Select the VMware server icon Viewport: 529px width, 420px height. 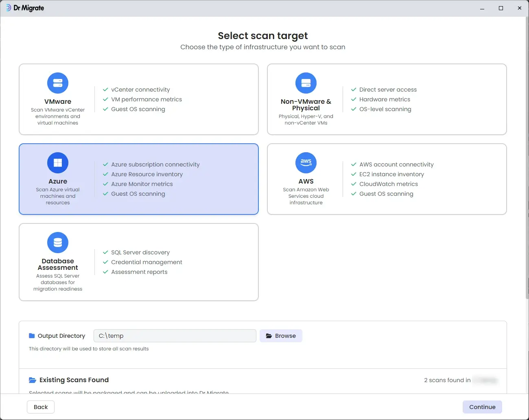(58, 83)
